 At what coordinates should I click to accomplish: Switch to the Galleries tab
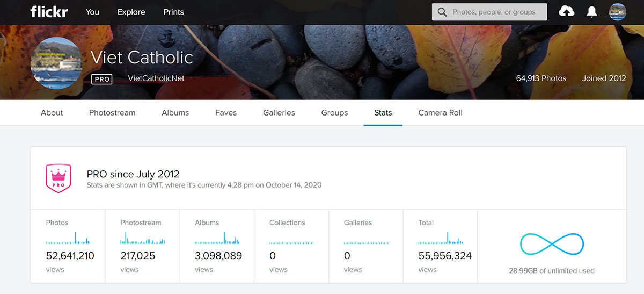tap(279, 113)
